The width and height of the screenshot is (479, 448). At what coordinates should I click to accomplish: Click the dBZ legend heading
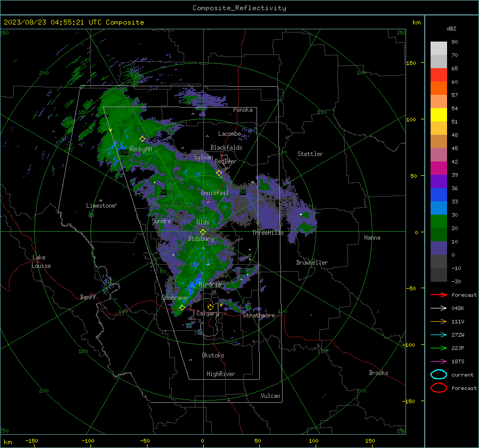tap(451, 28)
